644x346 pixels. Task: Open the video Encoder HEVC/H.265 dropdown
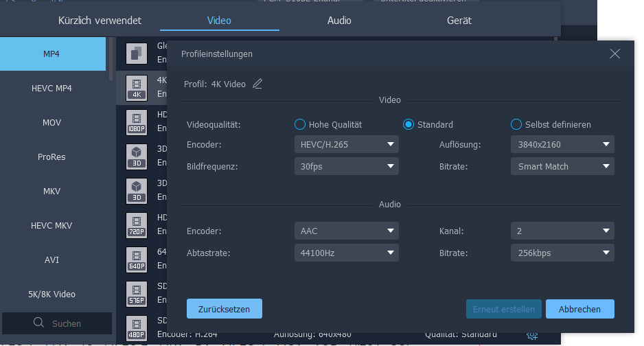pyautogui.click(x=346, y=144)
